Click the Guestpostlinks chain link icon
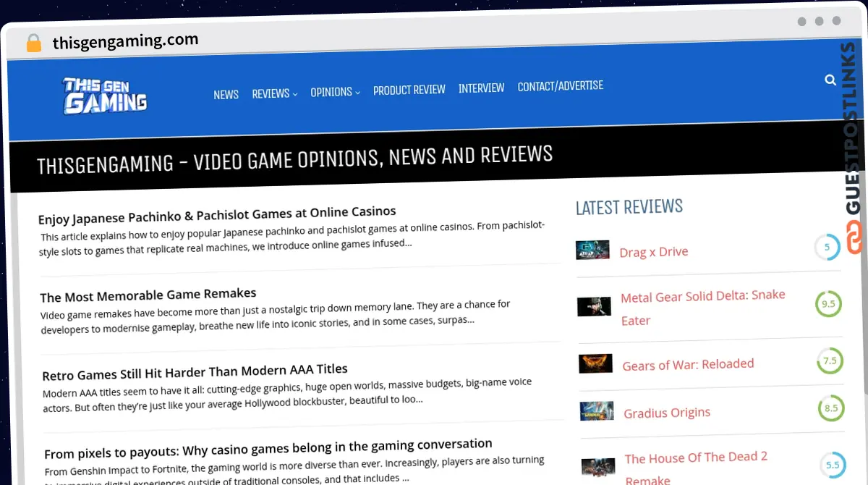The width and height of the screenshot is (868, 485). point(854,237)
